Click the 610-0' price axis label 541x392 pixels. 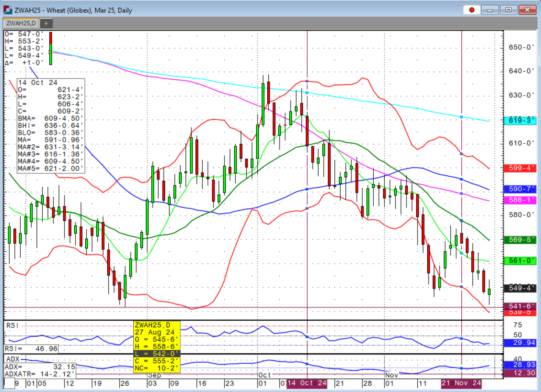coord(521,143)
